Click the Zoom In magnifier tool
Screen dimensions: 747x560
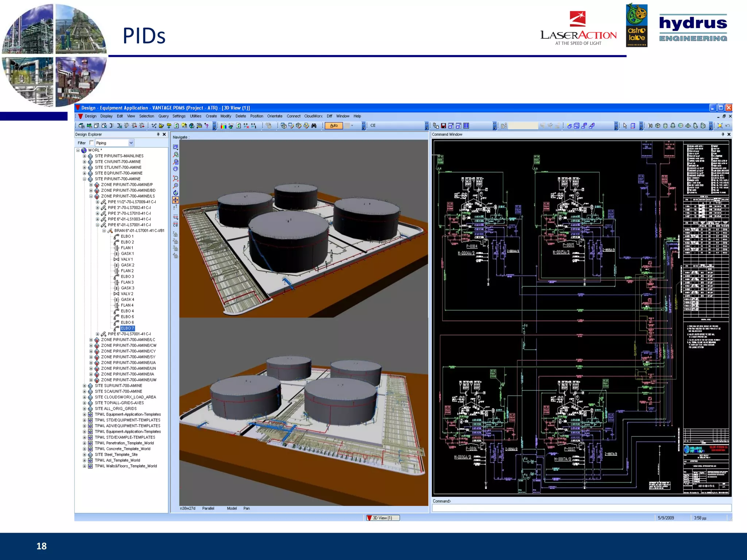175,186
